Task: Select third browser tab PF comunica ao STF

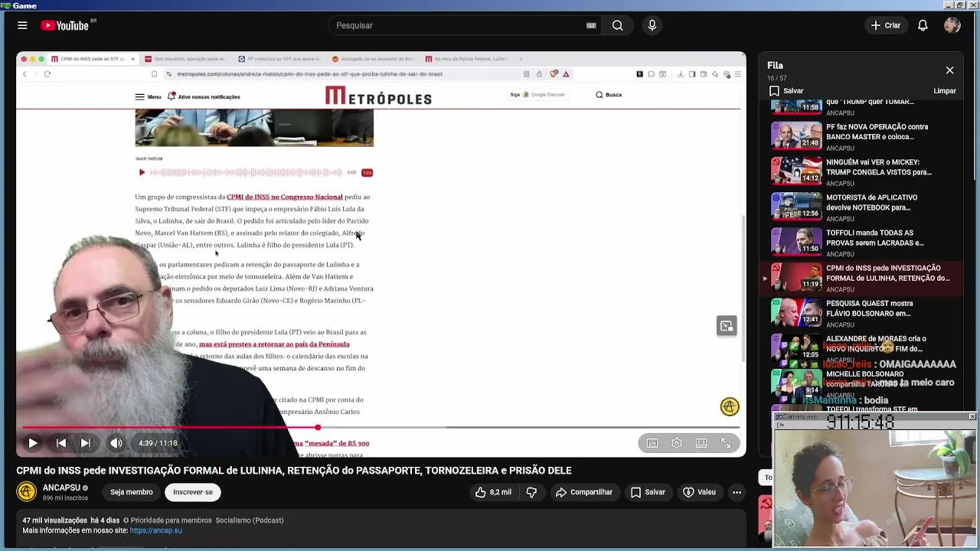Action: pos(278,59)
